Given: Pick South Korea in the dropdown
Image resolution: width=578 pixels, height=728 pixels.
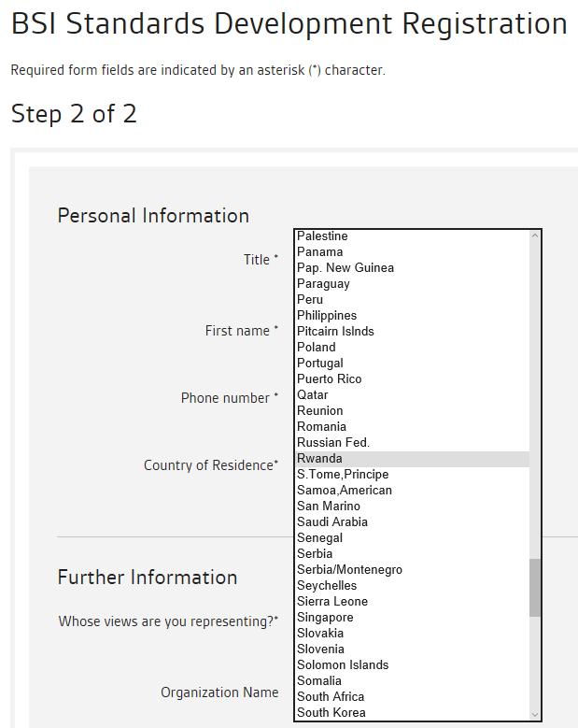Looking at the screenshot, I should (331, 713).
